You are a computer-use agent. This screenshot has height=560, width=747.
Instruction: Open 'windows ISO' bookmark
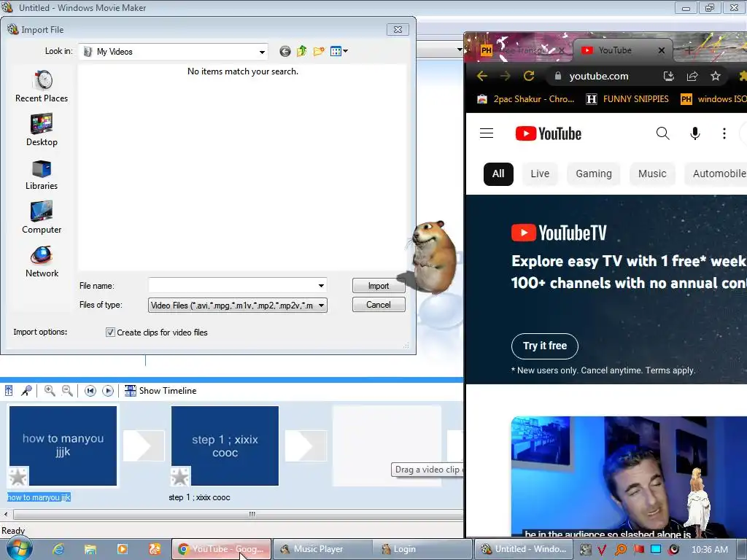713,99
